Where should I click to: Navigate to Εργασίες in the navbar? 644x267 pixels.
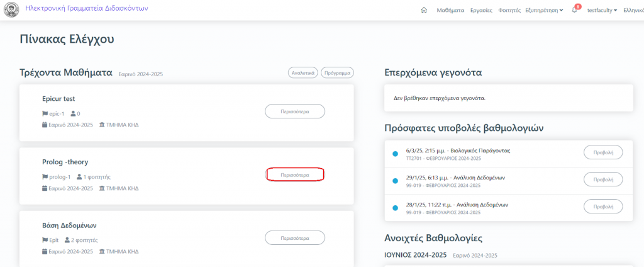point(481,10)
